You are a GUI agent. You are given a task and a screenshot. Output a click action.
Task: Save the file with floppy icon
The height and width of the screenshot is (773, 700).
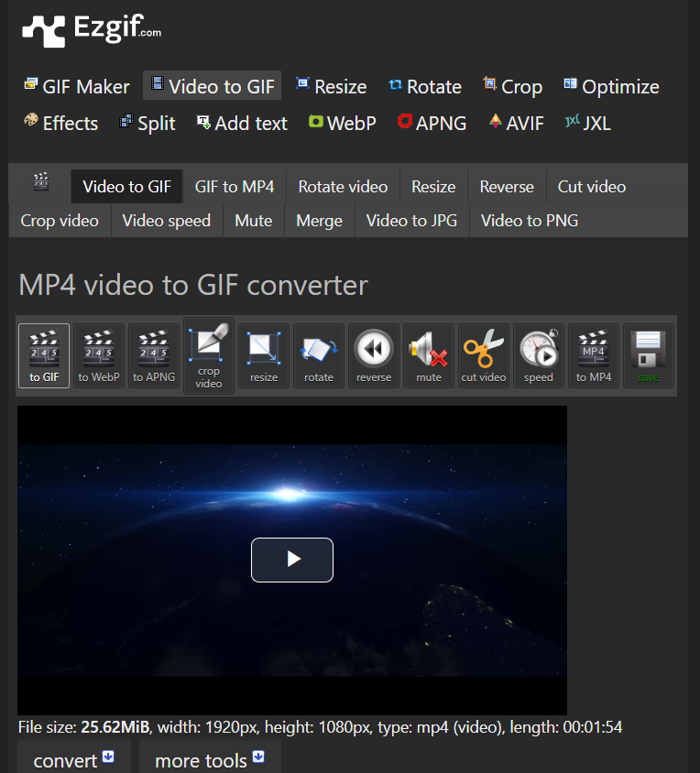click(x=649, y=355)
